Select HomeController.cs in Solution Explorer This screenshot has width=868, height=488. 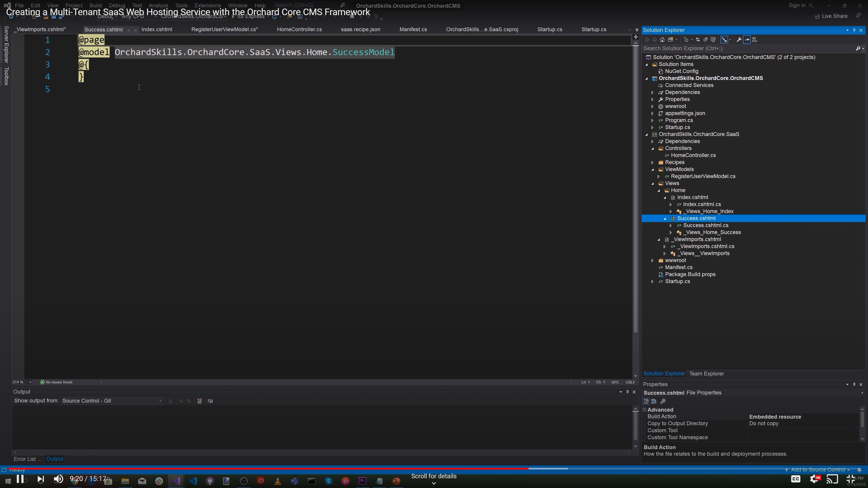pos(693,156)
